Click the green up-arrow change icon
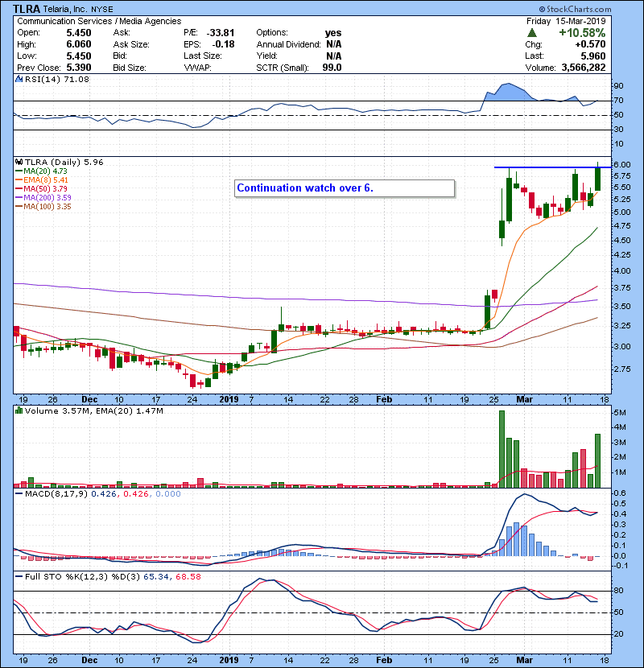Viewport: 644px width, 668px height. pyautogui.click(x=531, y=33)
